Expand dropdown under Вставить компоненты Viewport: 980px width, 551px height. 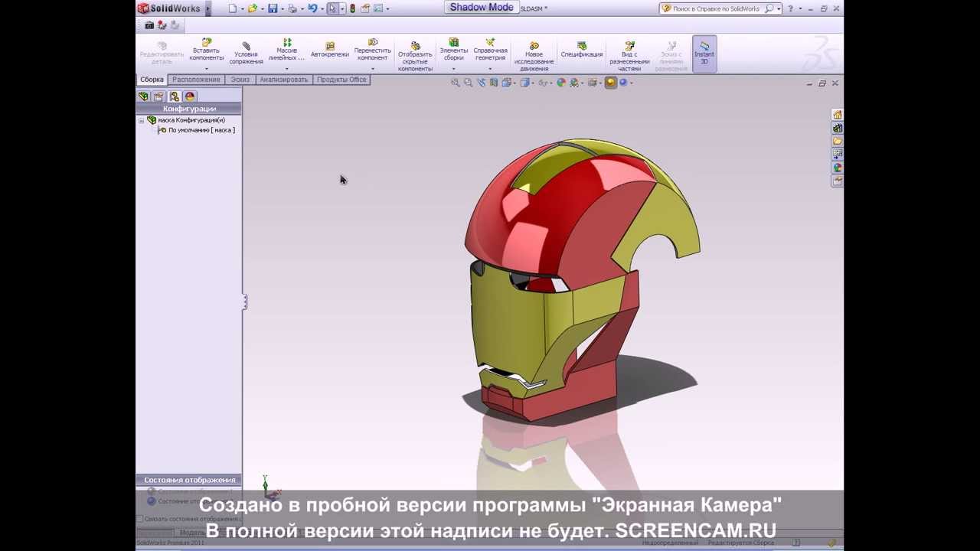pos(207,69)
